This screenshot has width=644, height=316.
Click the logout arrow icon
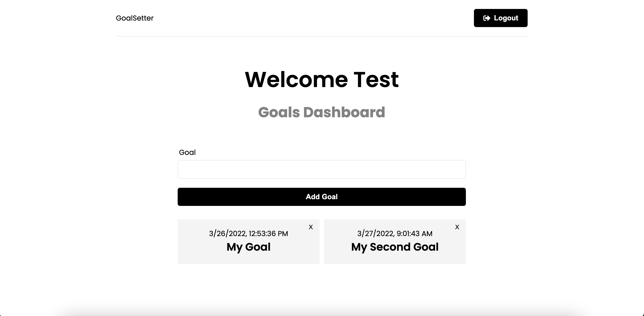tap(487, 18)
